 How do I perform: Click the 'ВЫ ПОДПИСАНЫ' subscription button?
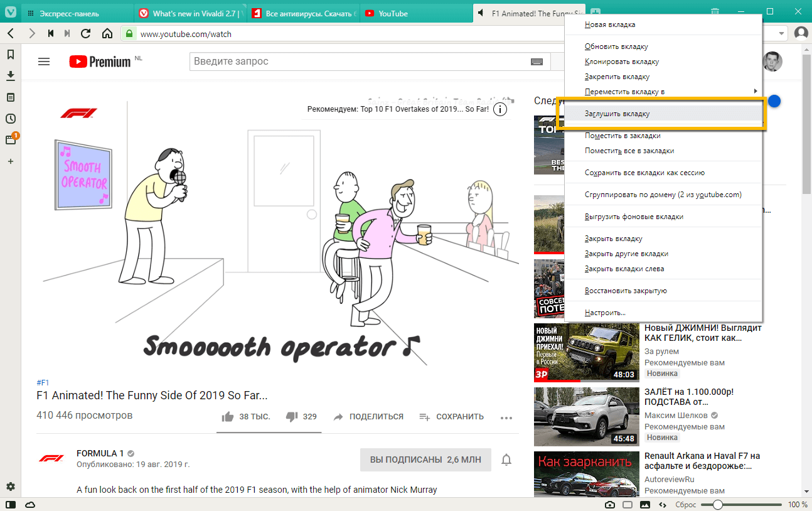pos(425,460)
